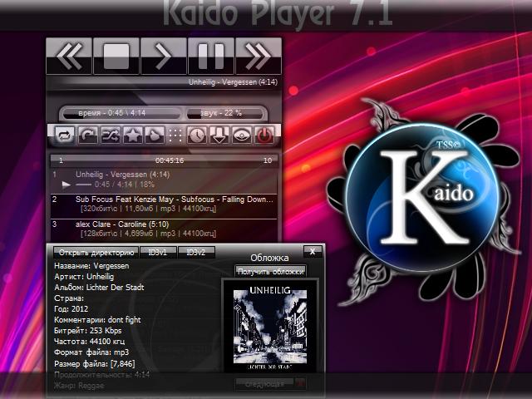532x399 pixels.
Task: Skip to the next track
Action: (x=258, y=57)
